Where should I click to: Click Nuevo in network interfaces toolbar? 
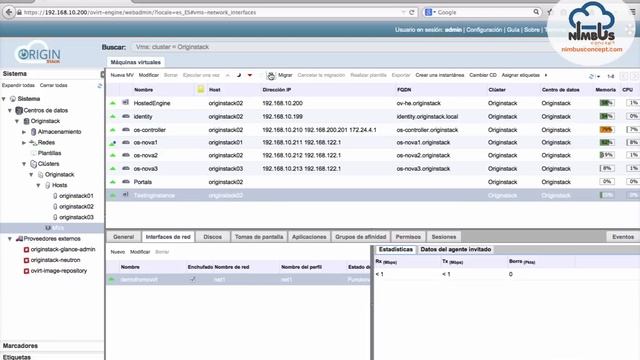click(x=118, y=252)
